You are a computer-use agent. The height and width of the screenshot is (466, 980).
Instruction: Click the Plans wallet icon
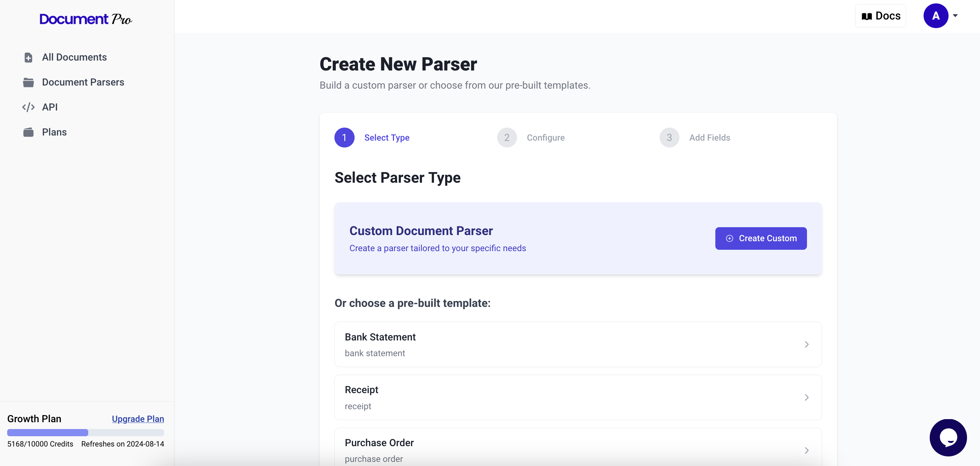coord(28,132)
